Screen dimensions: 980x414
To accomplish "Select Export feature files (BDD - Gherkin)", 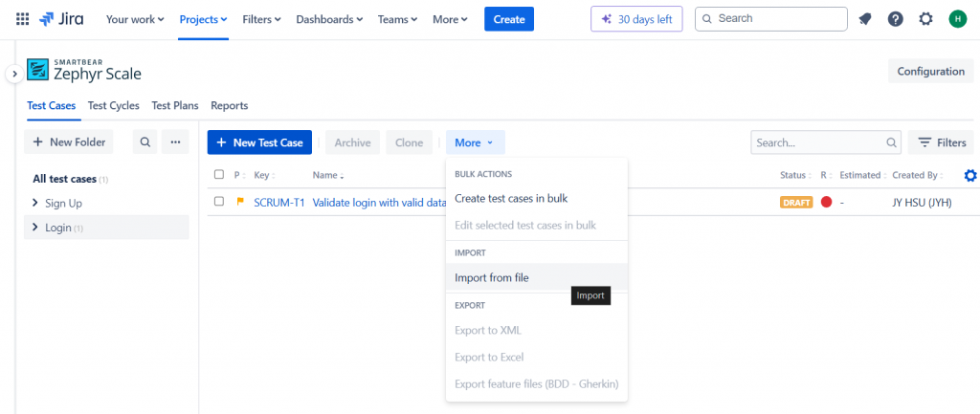I will [x=536, y=383].
